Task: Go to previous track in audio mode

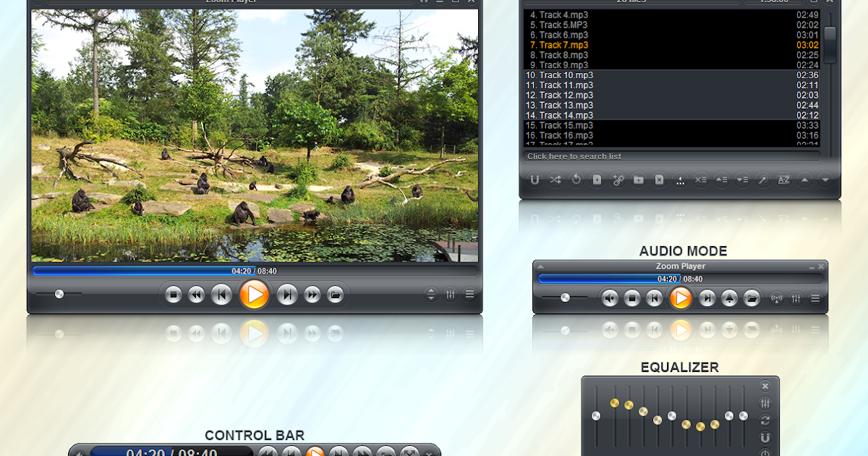Action: tap(654, 297)
